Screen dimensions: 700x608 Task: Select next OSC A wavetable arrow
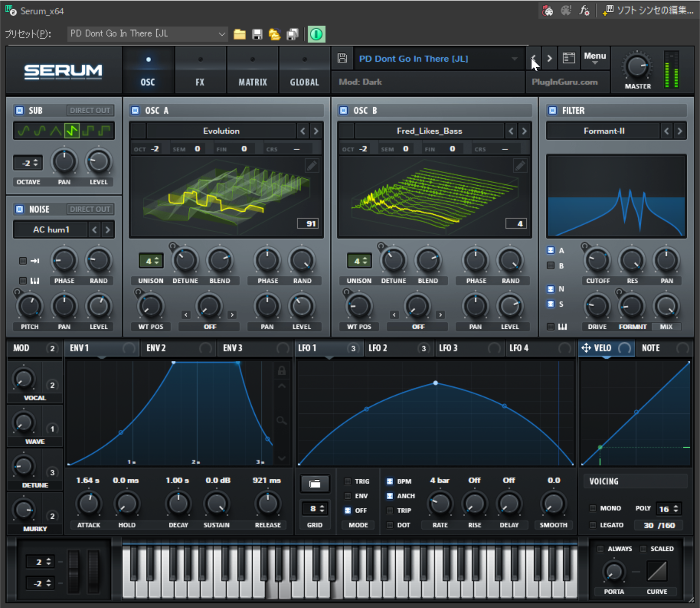(x=316, y=131)
